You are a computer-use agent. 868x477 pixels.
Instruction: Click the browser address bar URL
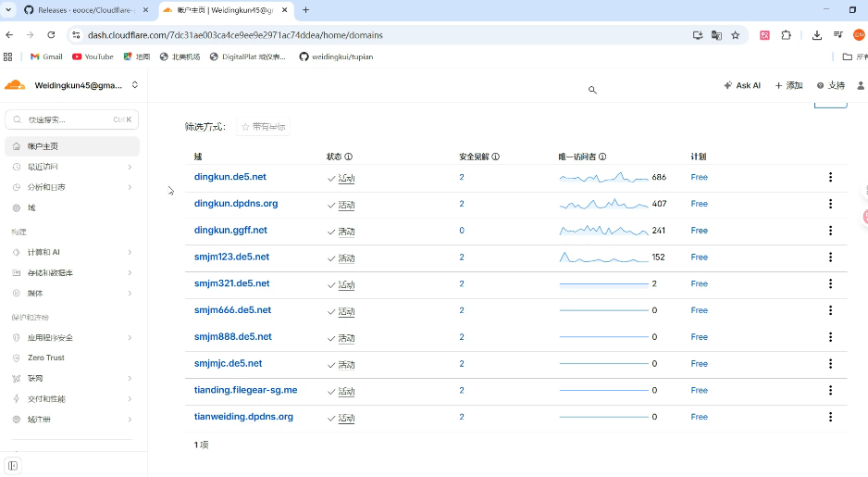[x=235, y=35]
